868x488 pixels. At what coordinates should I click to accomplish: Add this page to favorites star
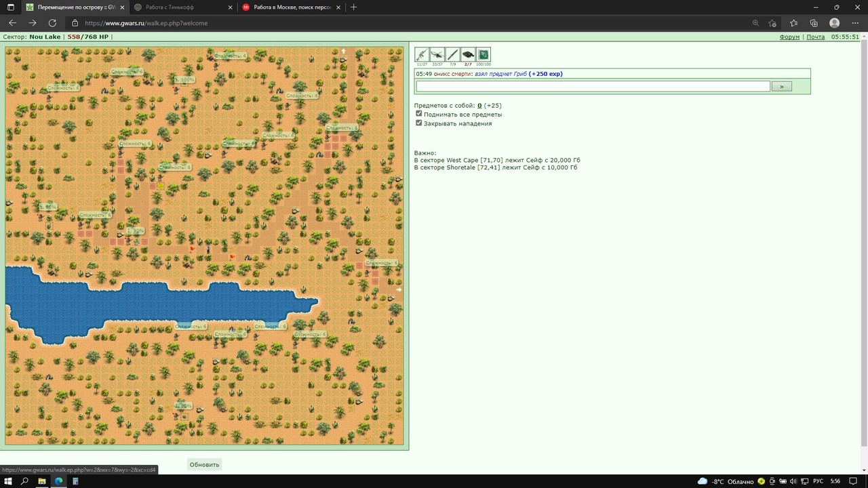click(x=772, y=23)
